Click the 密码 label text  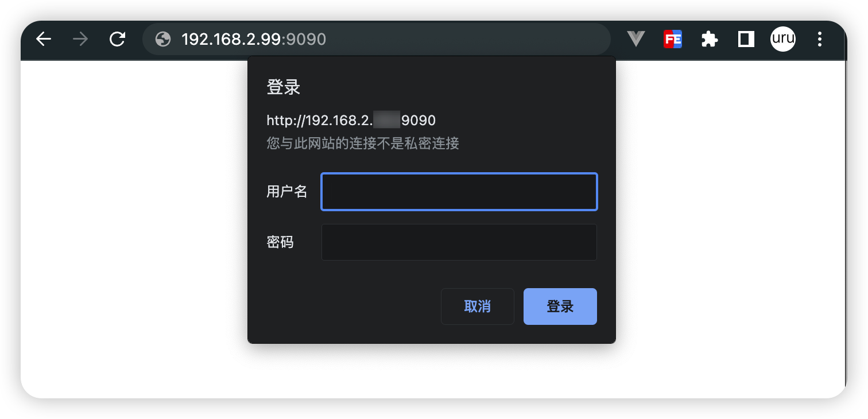(280, 242)
